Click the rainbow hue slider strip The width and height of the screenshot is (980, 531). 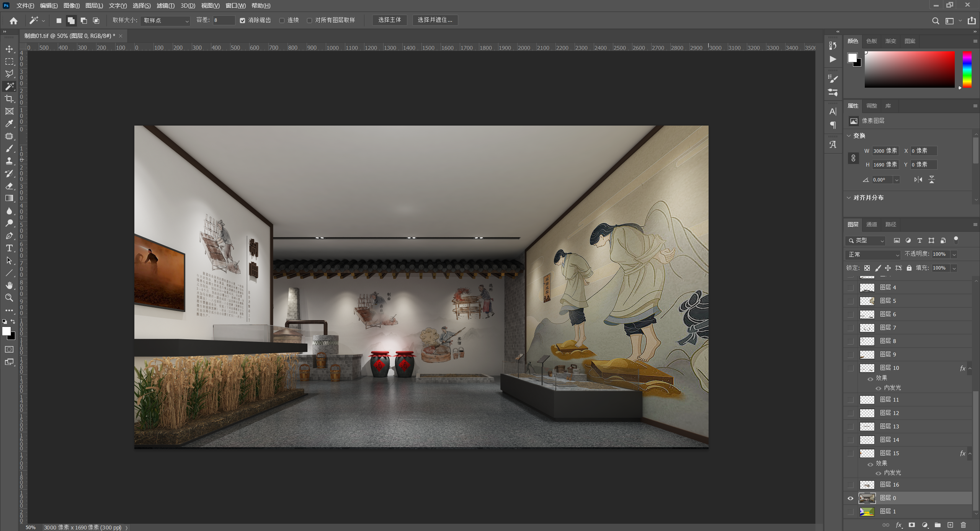967,69
